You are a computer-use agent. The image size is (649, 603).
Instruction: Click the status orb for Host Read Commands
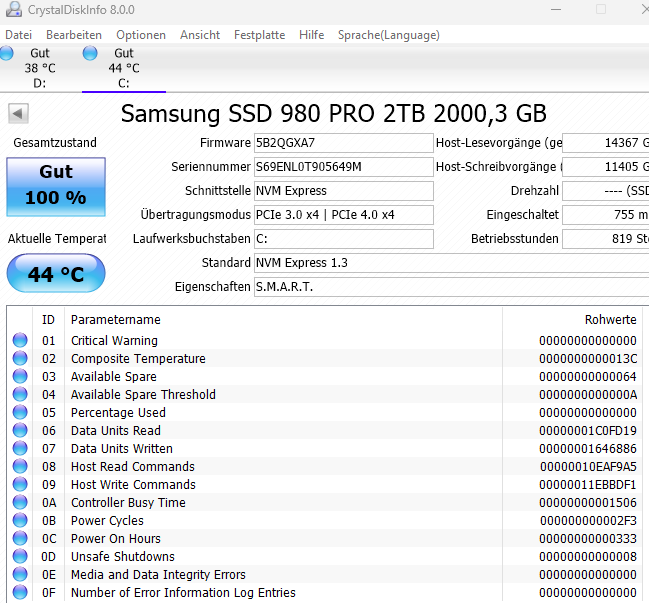(x=20, y=466)
